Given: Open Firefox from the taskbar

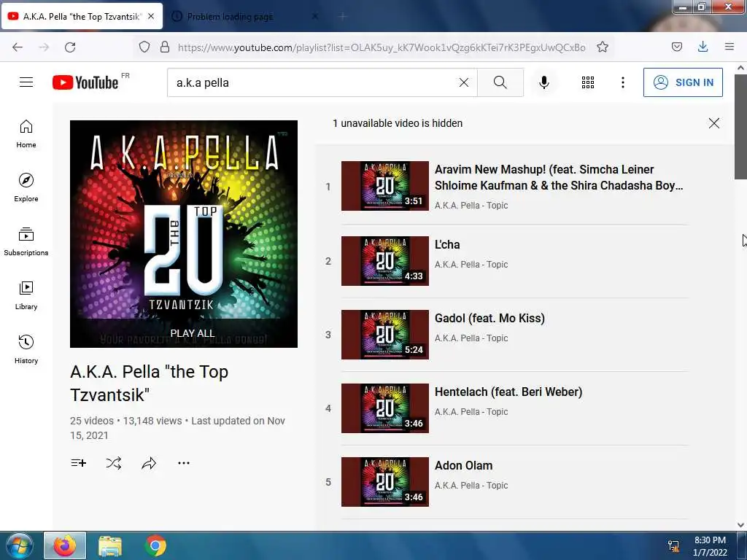Looking at the screenshot, I should coord(65,545).
